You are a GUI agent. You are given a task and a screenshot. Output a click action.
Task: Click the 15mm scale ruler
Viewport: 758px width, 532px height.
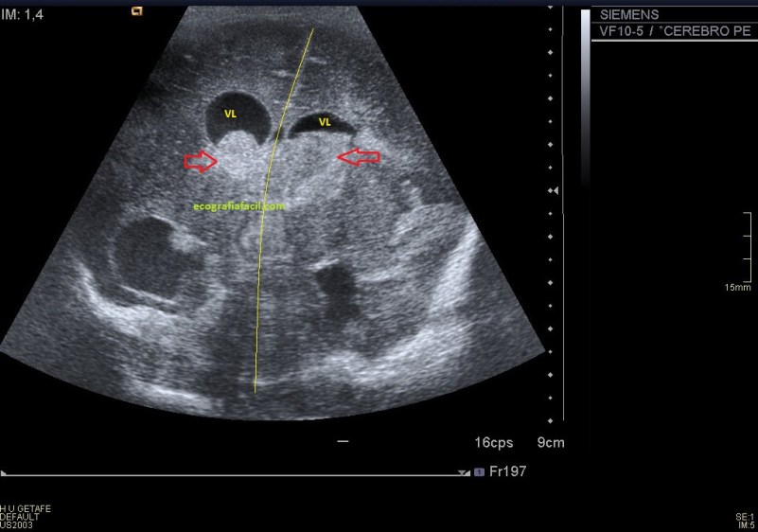point(748,248)
